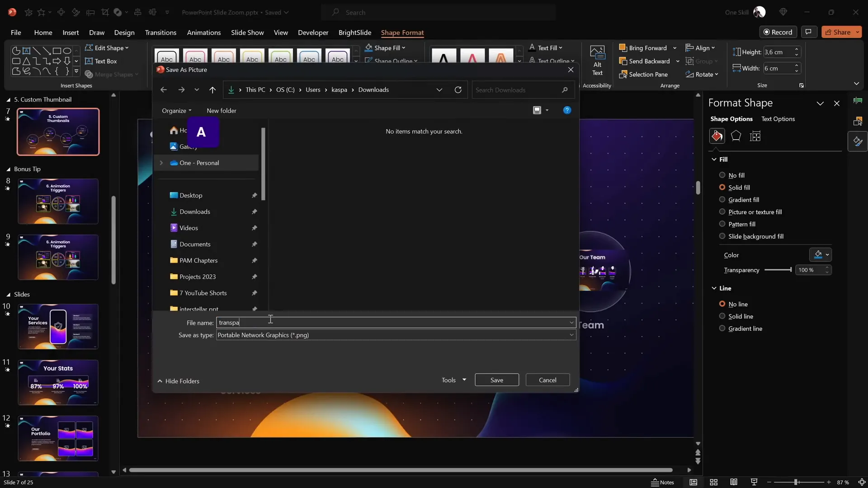Screen dimensions: 868x488
Task: Open the Insert ribbon tab
Action: [71, 33]
